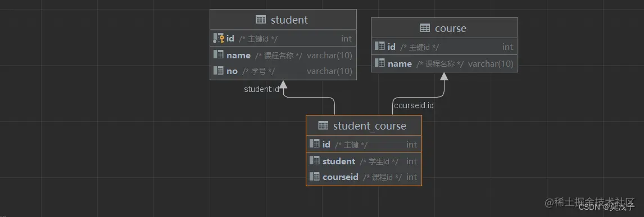Select the student column in student_course table
This screenshot has width=644, height=217.
click(x=364, y=161)
